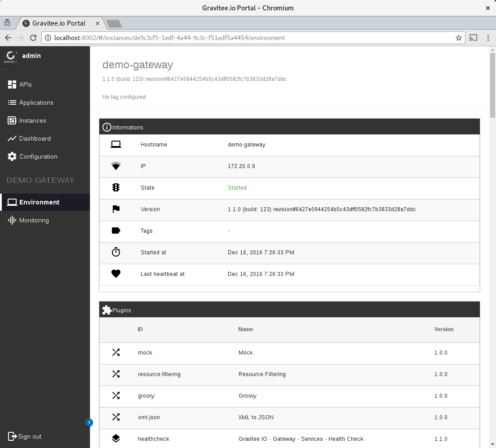Click the Gravitee.io logo
This screenshot has height=448, width=496.
pos(11,57)
